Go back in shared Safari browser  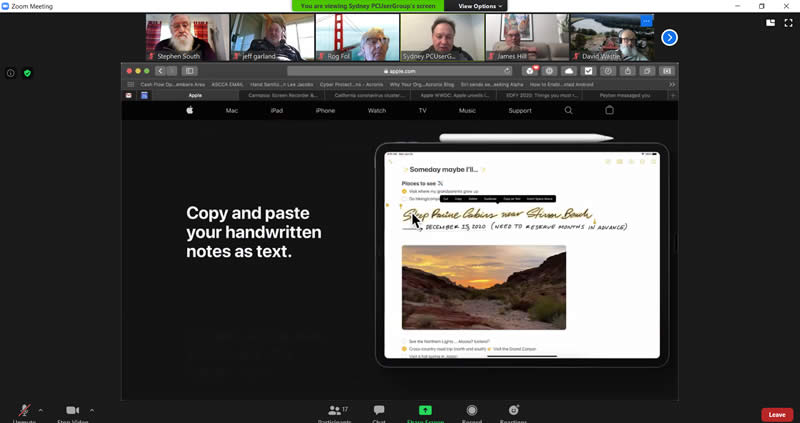pyautogui.click(x=161, y=71)
